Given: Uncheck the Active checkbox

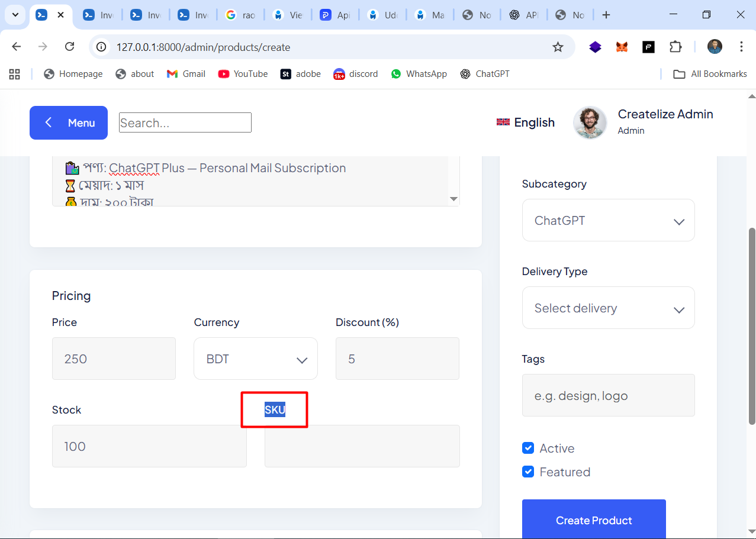Looking at the screenshot, I should 528,448.
